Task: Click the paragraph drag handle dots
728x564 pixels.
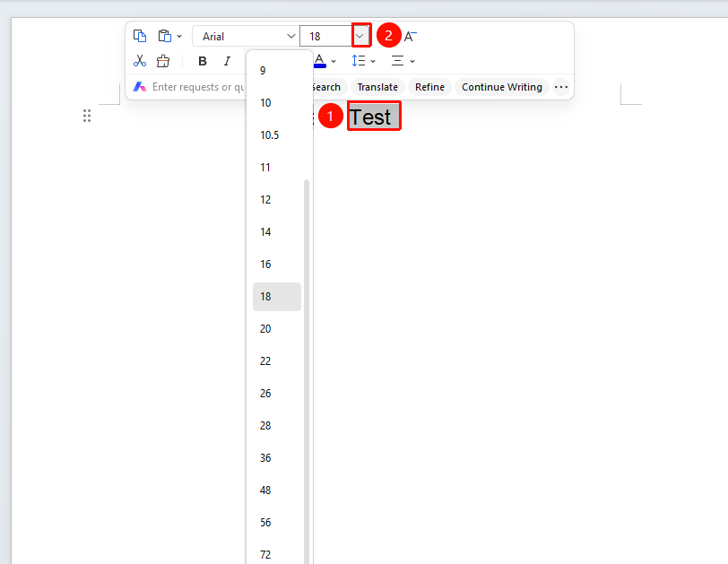Action: pos(87,116)
